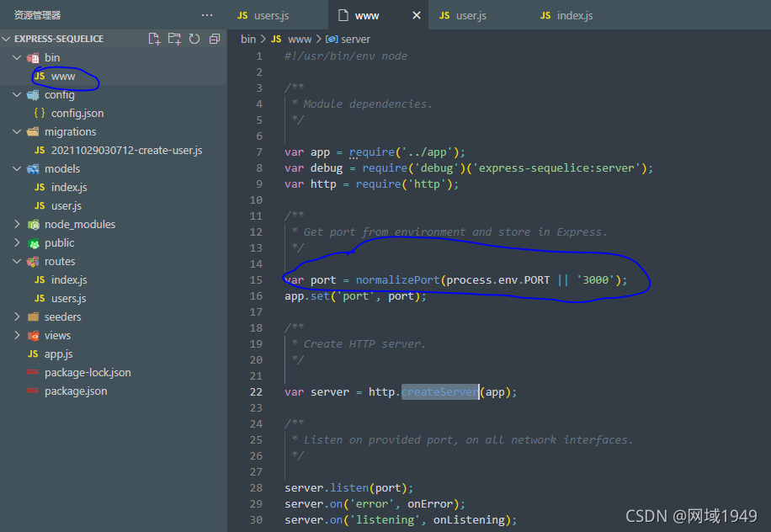Click the seeders folder icon

(33, 317)
